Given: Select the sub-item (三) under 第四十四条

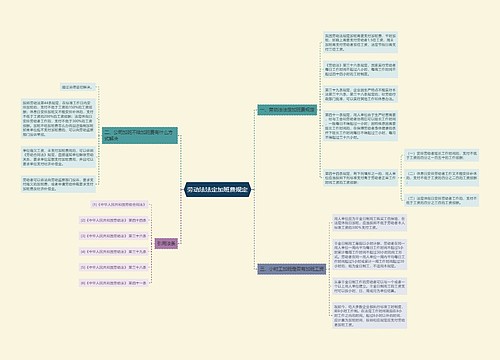Looking at the screenshot, I should (x=442, y=200).
